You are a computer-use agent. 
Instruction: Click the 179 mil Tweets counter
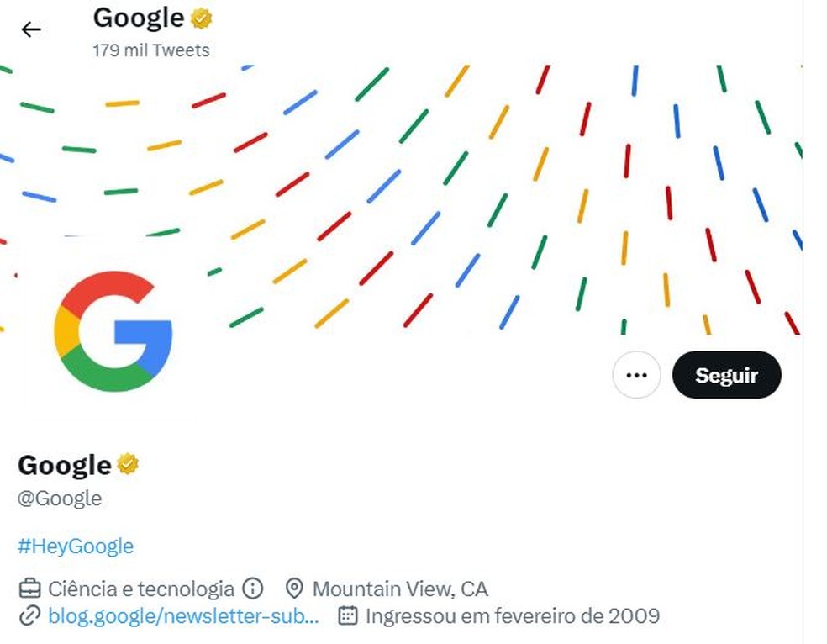(150, 50)
